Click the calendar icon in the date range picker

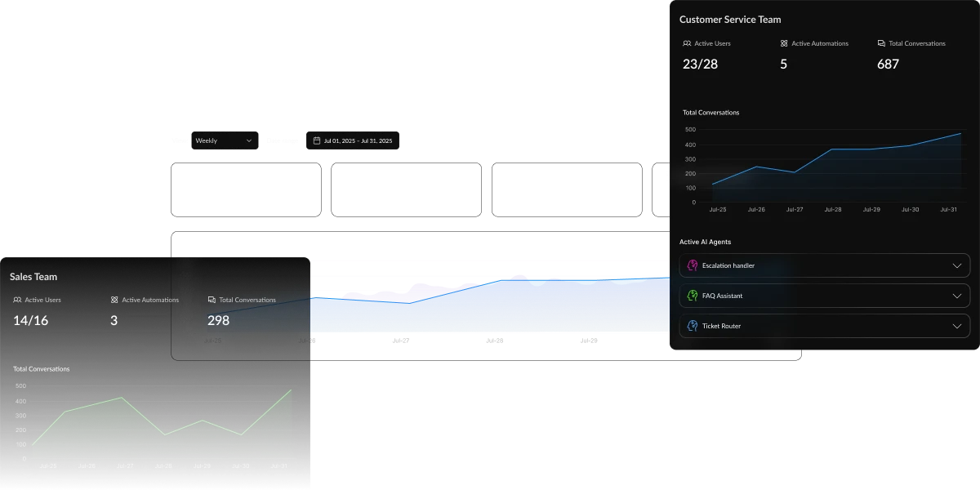317,140
